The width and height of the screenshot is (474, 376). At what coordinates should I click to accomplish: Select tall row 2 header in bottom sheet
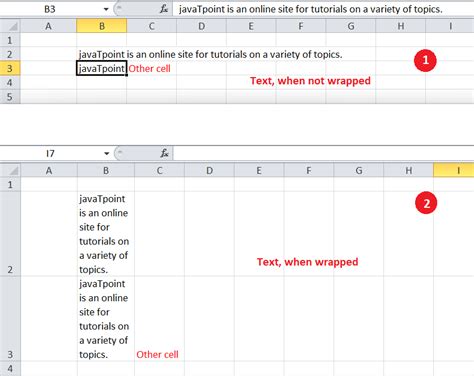(x=10, y=234)
